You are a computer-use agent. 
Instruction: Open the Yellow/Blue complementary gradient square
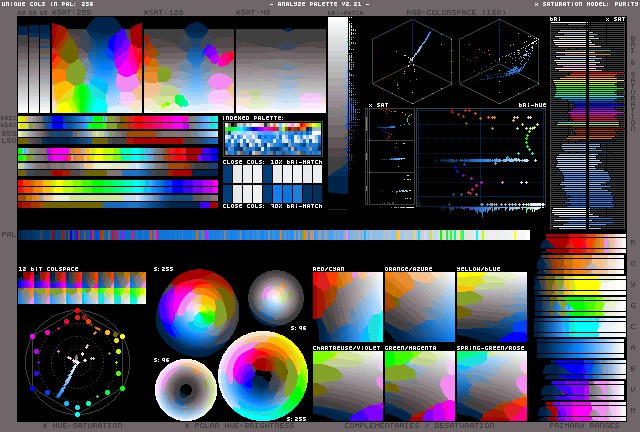pos(491,308)
